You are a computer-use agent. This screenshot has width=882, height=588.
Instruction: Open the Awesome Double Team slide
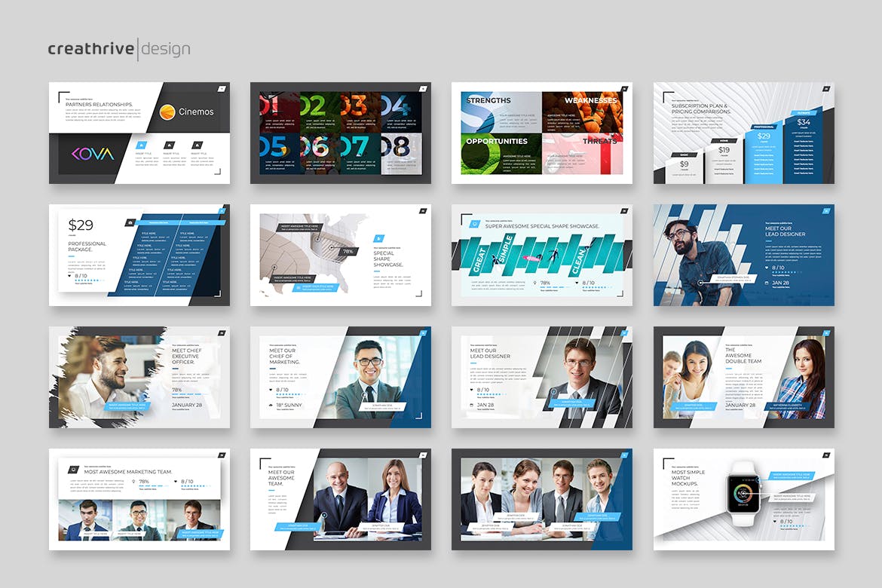tap(743, 378)
